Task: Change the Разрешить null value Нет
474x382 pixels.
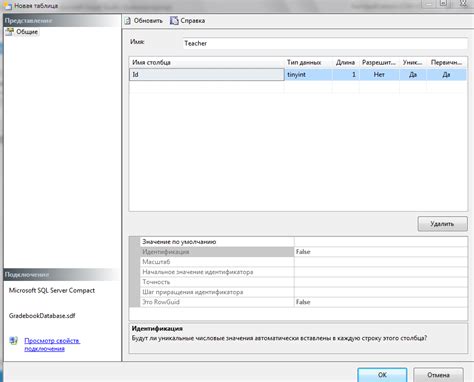Action: click(379, 75)
